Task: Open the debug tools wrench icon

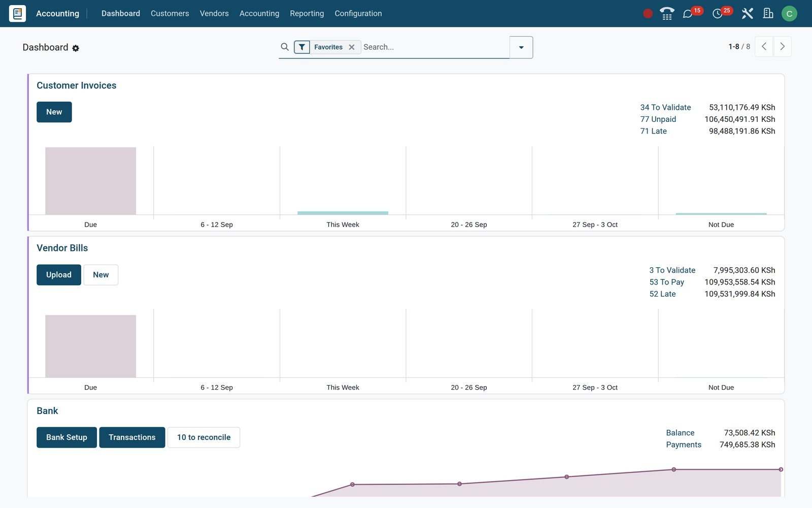Action: tap(747, 14)
